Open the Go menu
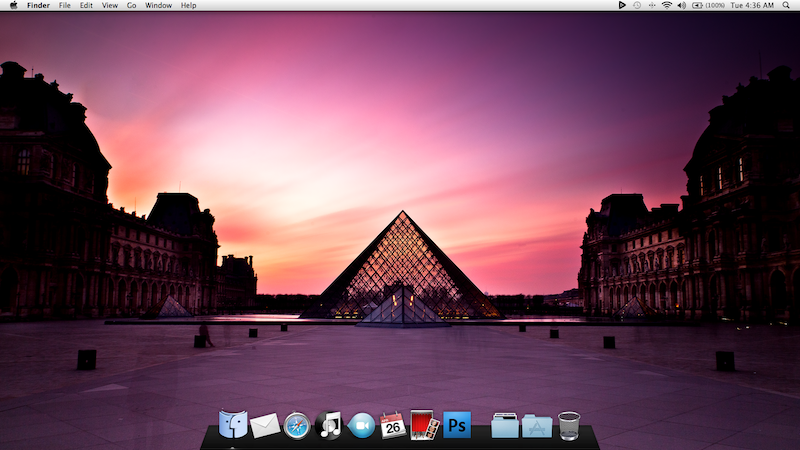 (x=131, y=5)
